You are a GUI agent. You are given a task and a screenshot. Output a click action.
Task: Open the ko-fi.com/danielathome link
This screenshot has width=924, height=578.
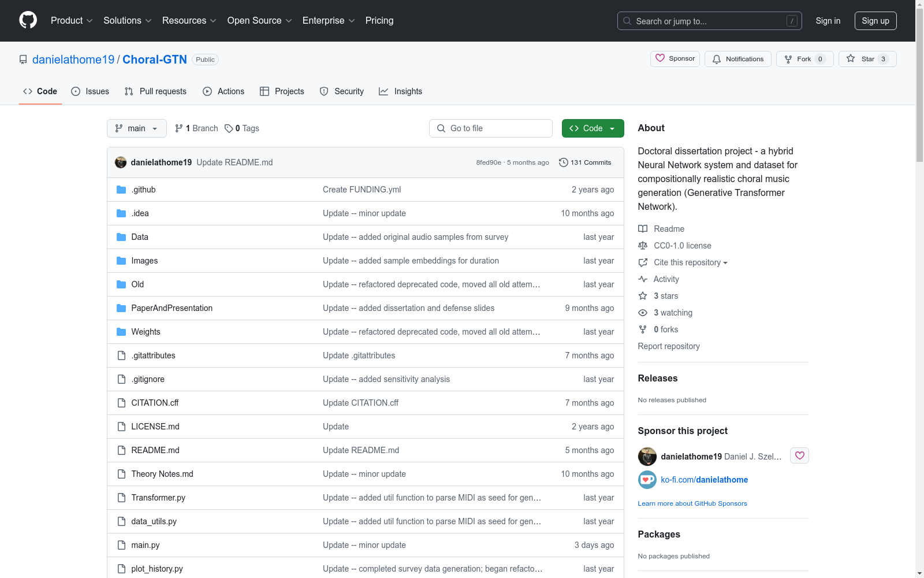[705, 480]
